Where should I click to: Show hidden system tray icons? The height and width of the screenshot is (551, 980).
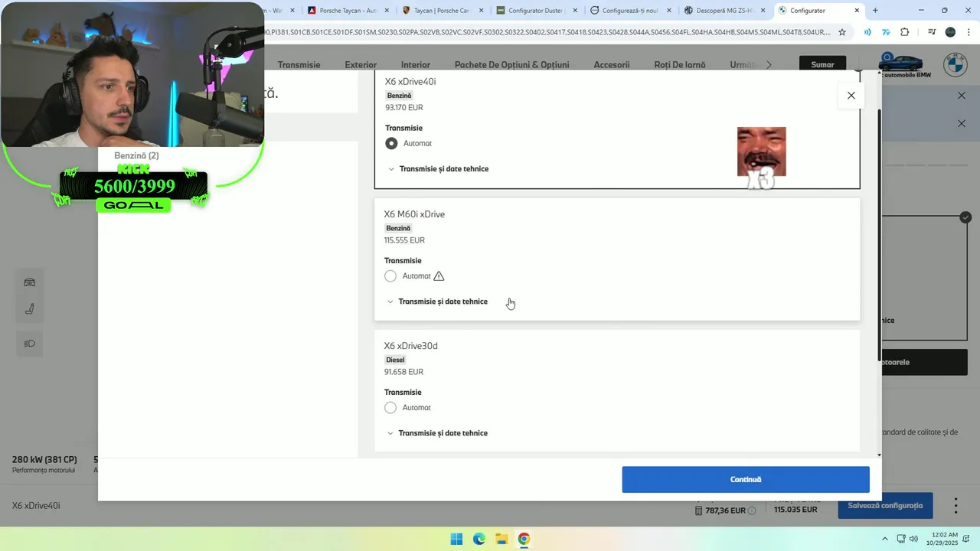tap(885, 539)
